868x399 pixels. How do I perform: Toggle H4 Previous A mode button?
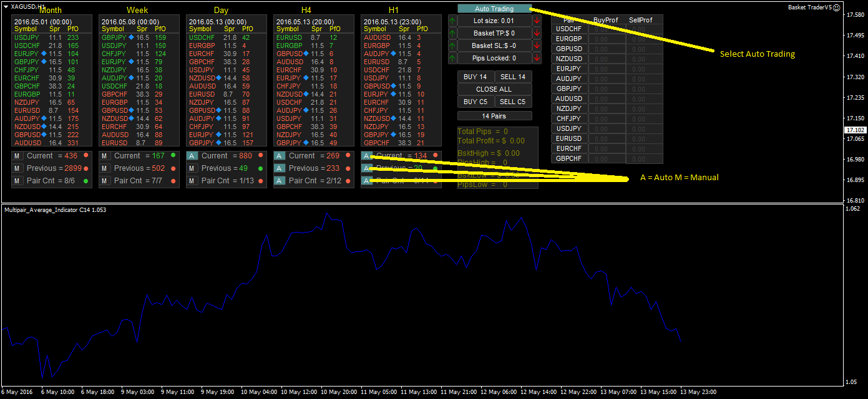coord(280,168)
